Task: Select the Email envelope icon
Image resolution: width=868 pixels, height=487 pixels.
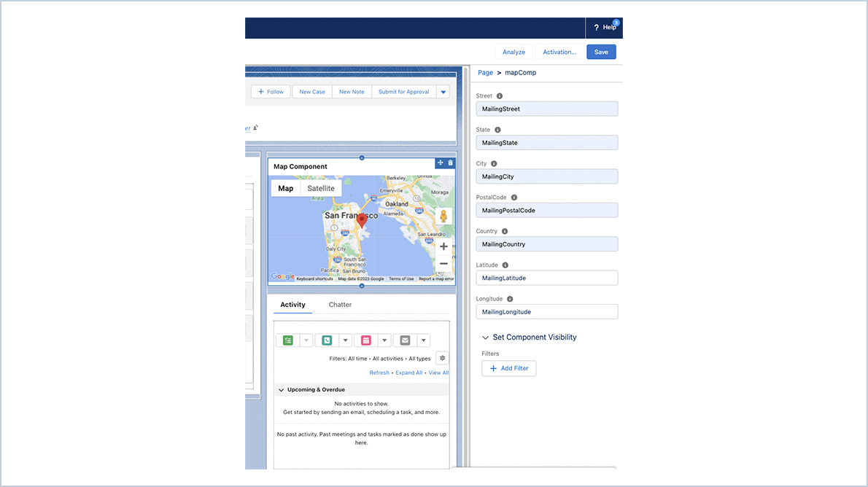Action: (x=405, y=340)
